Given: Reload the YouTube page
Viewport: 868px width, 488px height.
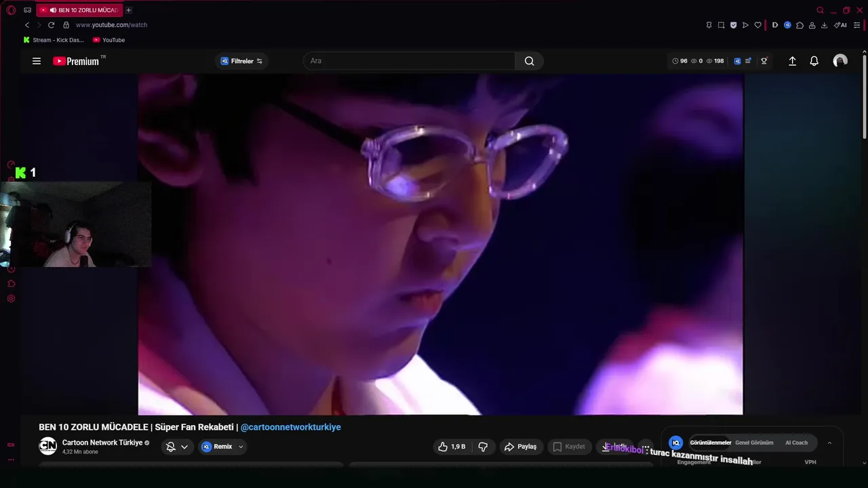Looking at the screenshot, I should click(51, 25).
